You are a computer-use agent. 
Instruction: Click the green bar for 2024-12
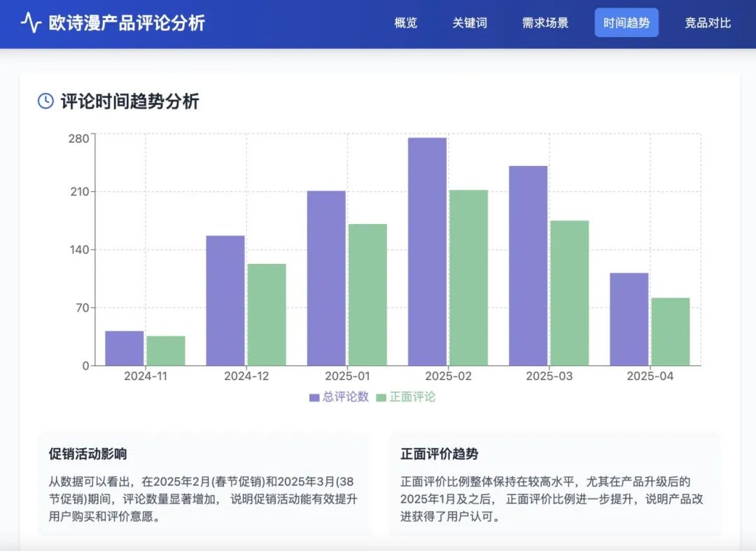pyautogui.click(x=267, y=314)
